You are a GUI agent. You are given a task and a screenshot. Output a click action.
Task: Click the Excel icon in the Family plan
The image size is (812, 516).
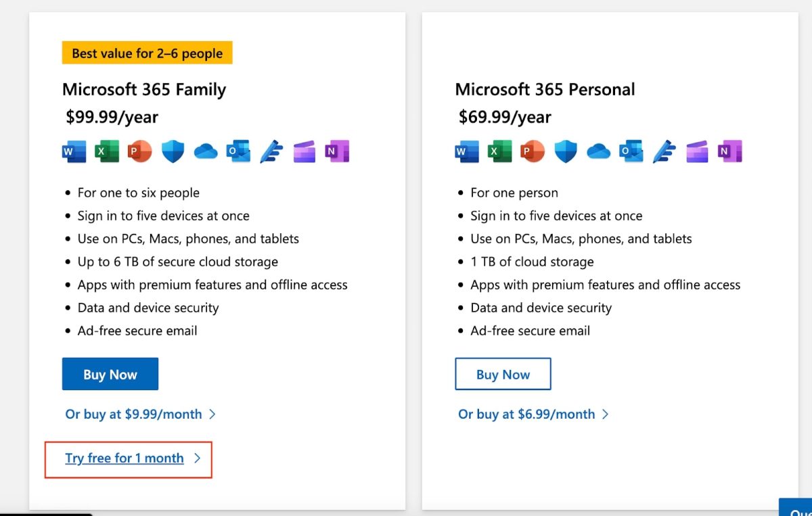click(106, 151)
